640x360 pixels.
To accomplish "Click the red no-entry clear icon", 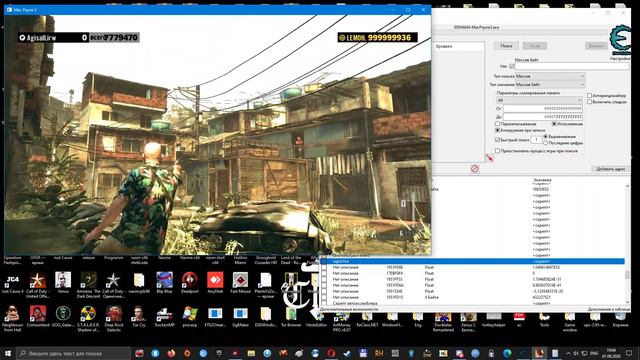I will pyautogui.click(x=475, y=169).
